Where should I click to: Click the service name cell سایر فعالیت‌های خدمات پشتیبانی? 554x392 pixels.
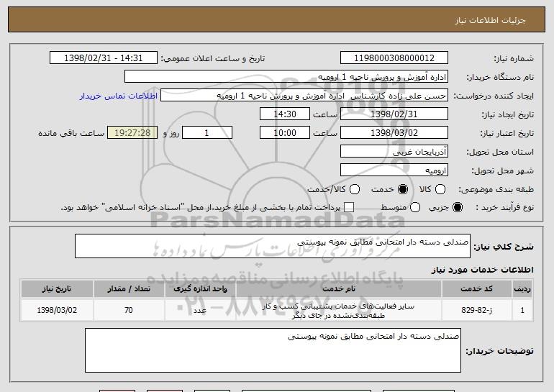click(338, 311)
